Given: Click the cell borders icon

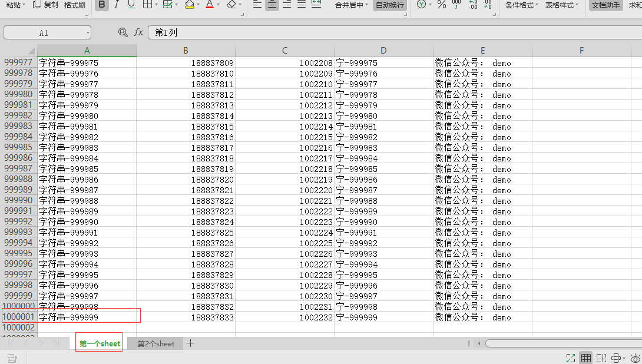Looking at the screenshot, I should coord(147,5).
